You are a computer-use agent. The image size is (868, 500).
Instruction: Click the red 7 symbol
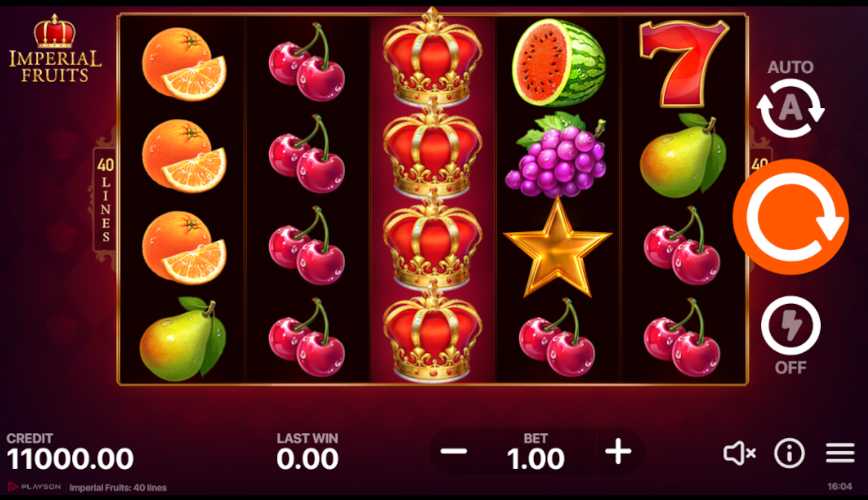click(x=683, y=63)
